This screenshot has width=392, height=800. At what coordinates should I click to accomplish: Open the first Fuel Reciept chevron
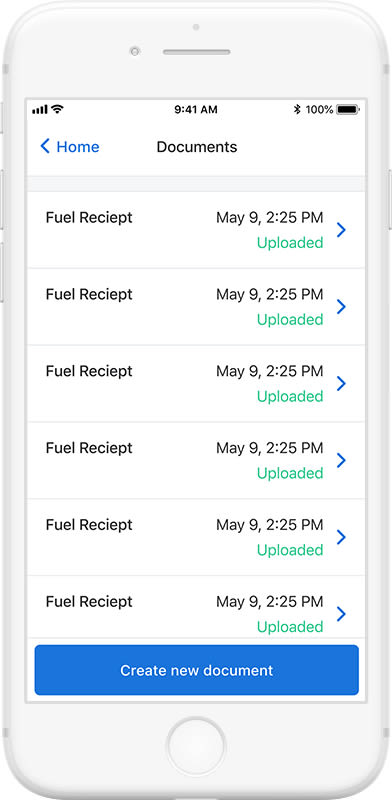(341, 230)
